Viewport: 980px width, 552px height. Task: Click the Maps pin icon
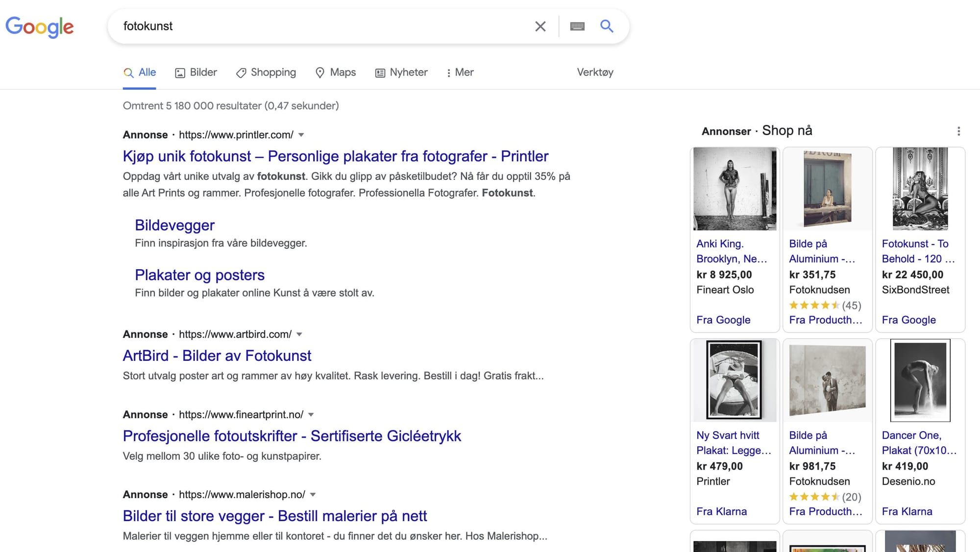(320, 73)
